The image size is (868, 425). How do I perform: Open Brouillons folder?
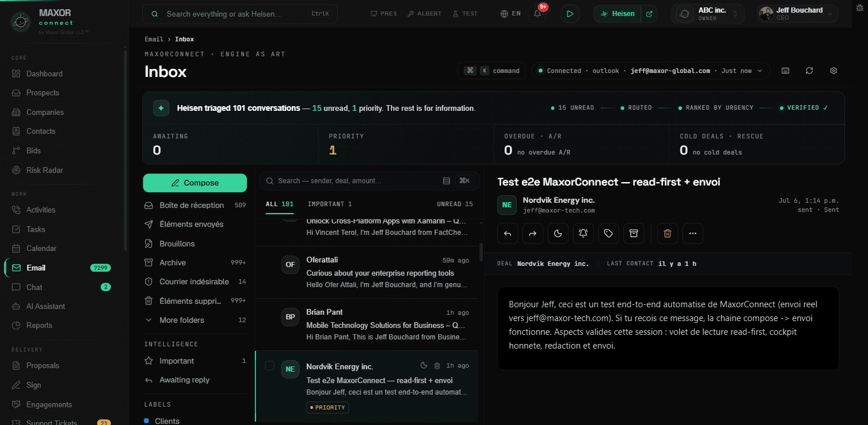pyautogui.click(x=195, y=244)
